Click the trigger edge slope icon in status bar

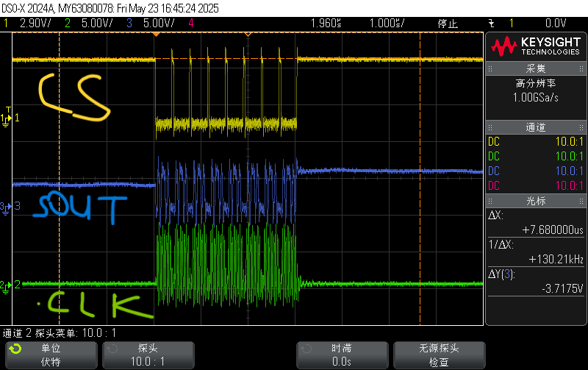coord(492,24)
